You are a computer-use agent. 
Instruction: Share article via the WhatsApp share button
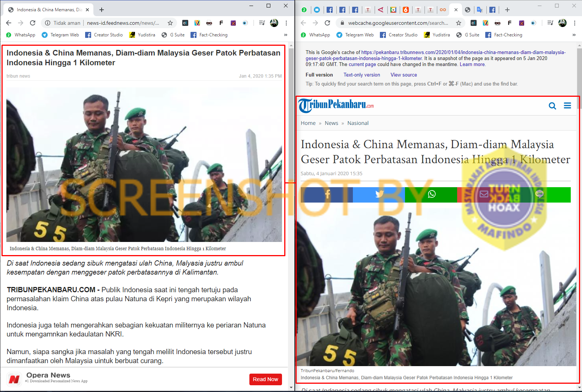coord(431,195)
